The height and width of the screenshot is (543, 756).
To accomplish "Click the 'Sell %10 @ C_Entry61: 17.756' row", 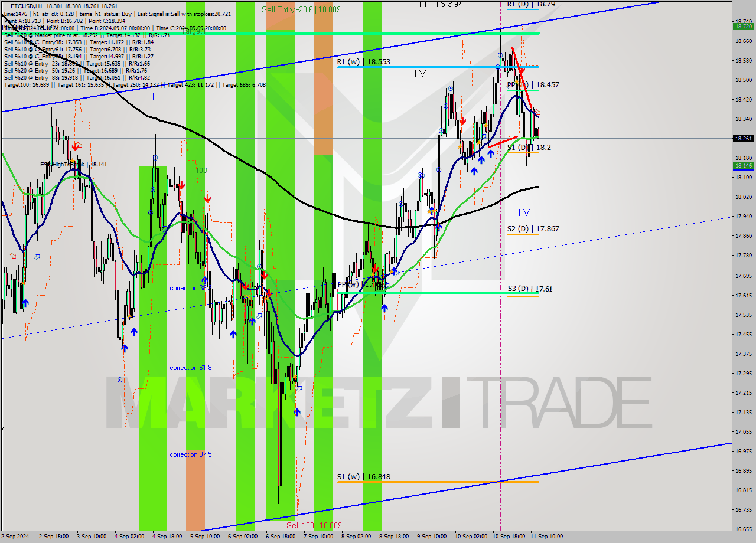I will pyautogui.click(x=79, y=49).
